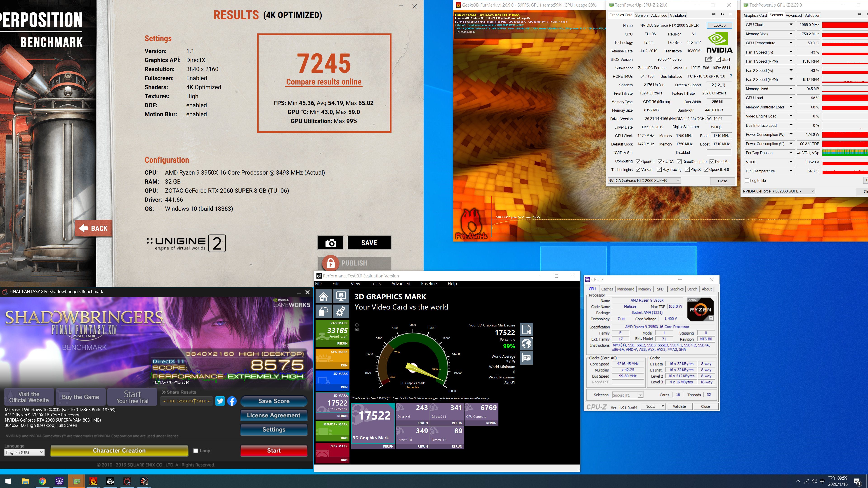Expand the CPU Temperature sensor dropdown
This screenshot has width=868, height=488.
(x=791, y=171)
